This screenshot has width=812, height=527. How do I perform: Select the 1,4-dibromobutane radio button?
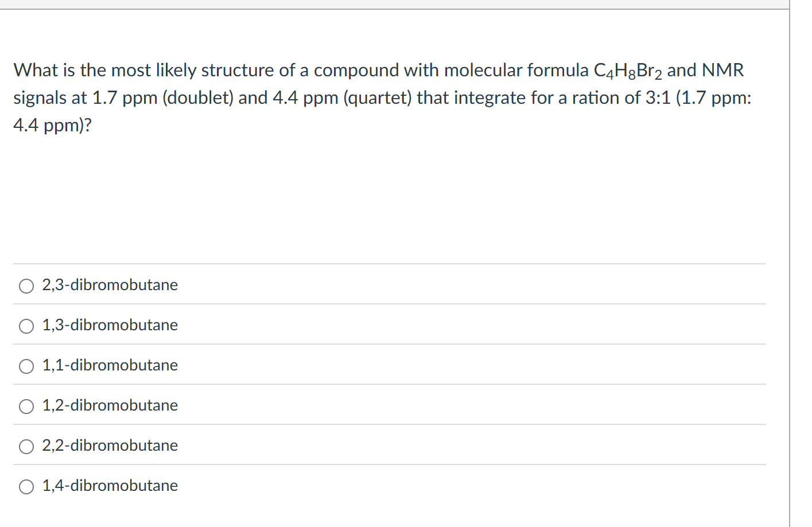click(x=26, y=486)
